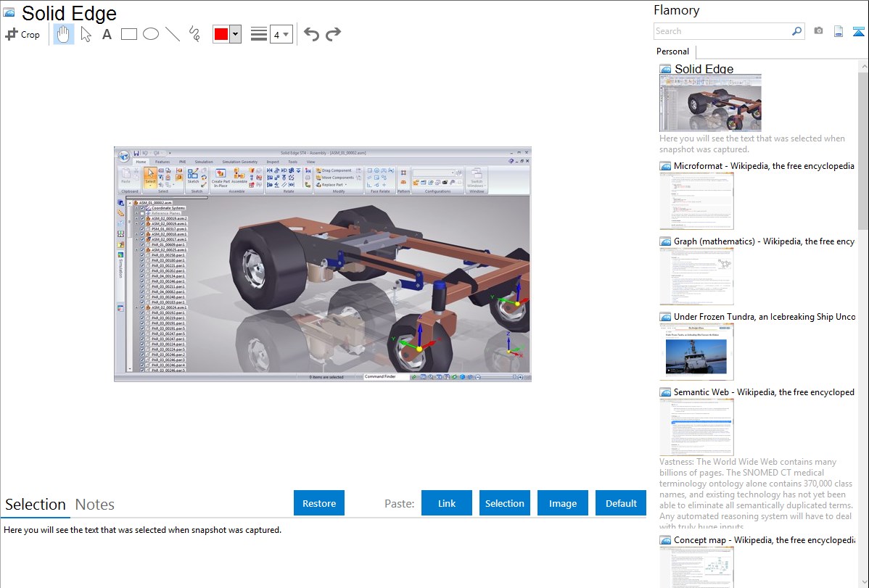
Task: Open the annotation color dropdown arrow
Action: coord(236,34)
